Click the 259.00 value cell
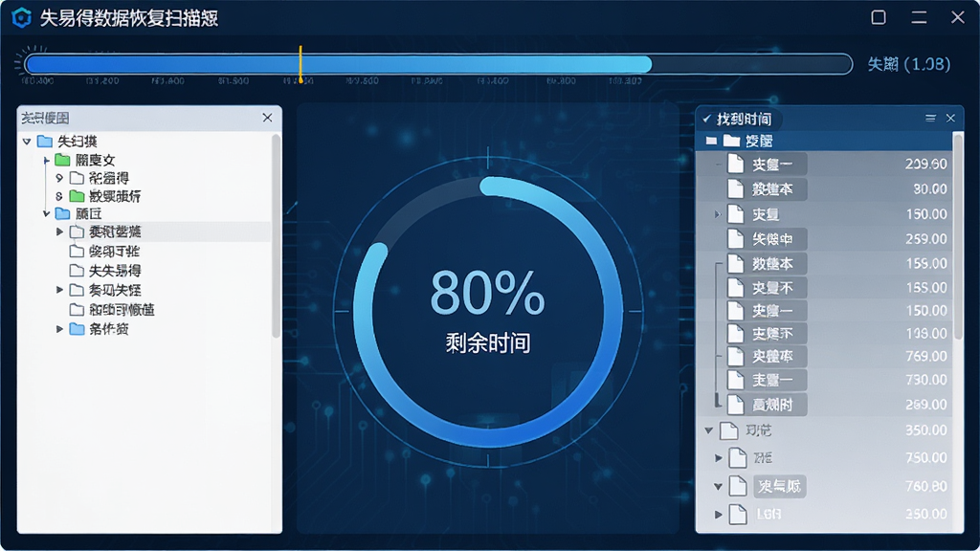The width and height of the screenshot is (980, 551). [926, 238]
